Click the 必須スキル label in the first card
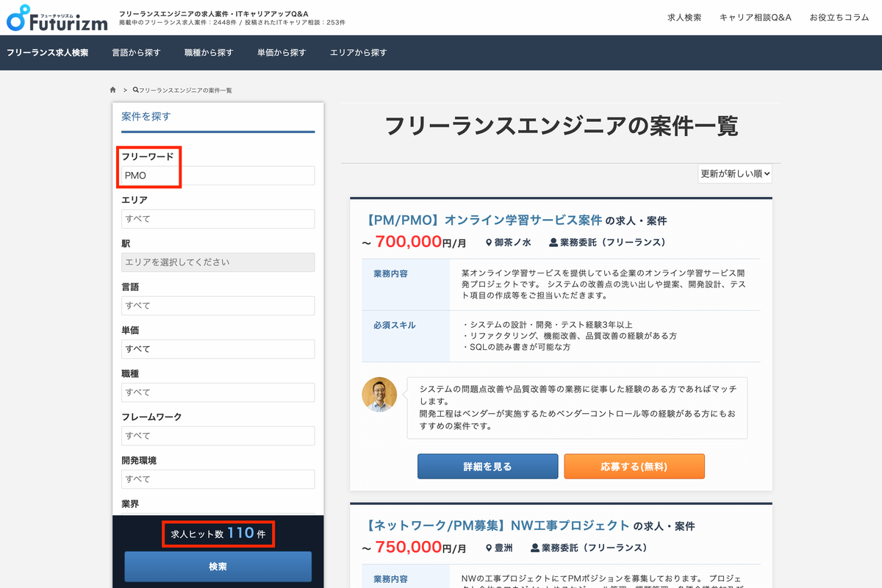 (x=394, y=325)
